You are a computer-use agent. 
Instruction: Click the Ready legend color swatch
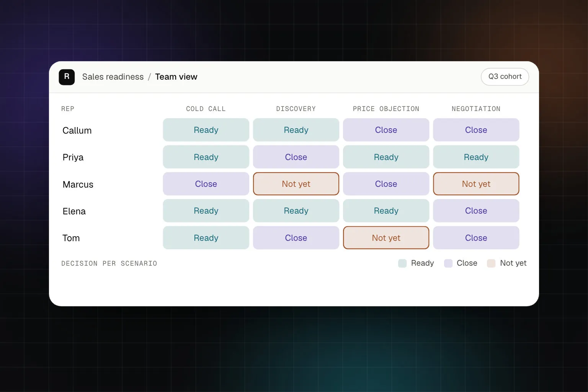(402, 263)
